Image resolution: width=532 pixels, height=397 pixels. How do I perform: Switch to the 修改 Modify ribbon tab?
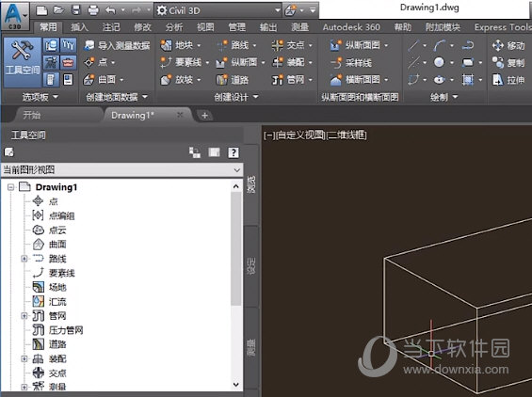[x=142, y=26]
